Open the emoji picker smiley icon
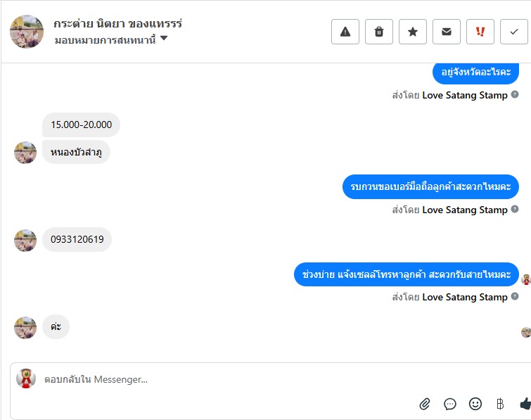 pyautogui.click(x=475, y=404)
